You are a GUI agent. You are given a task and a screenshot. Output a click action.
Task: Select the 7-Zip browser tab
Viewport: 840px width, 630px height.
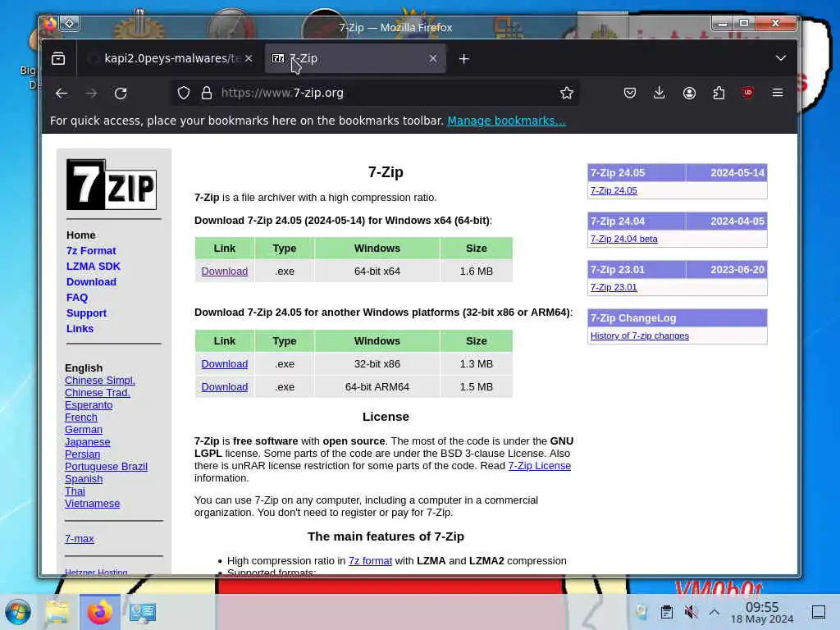(x=355, y=58)
